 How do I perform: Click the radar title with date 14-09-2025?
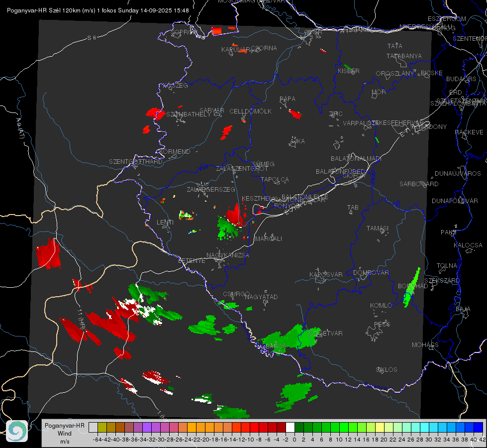(x=98, y=10)
